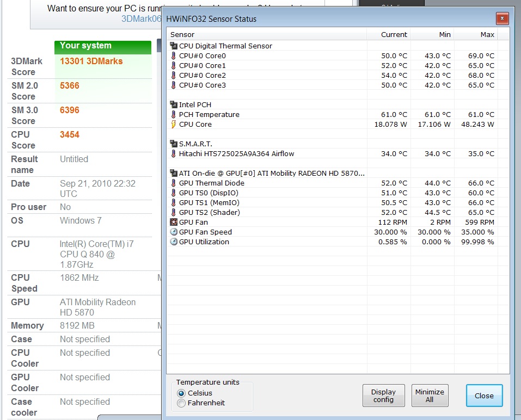Click the Current column header
Image resolution: width=521 pixels, height=420 pixels.
pyautogui.click(x=388, y=34)
